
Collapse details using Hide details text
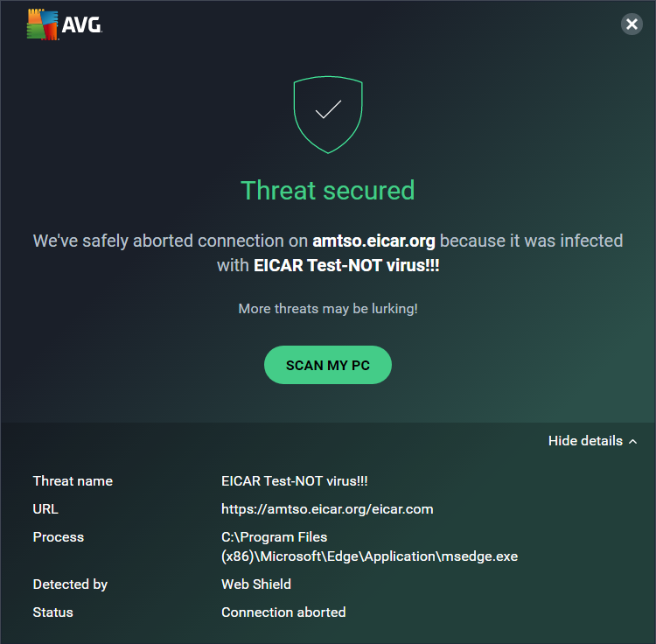click(x=585, y=441)
